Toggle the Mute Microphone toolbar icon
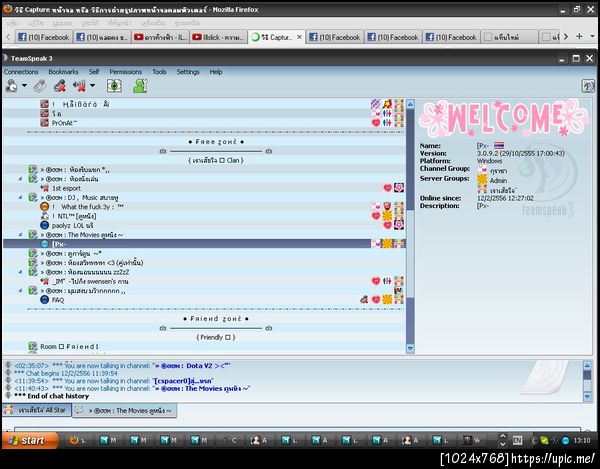The image size is (600, 469). 60,86
